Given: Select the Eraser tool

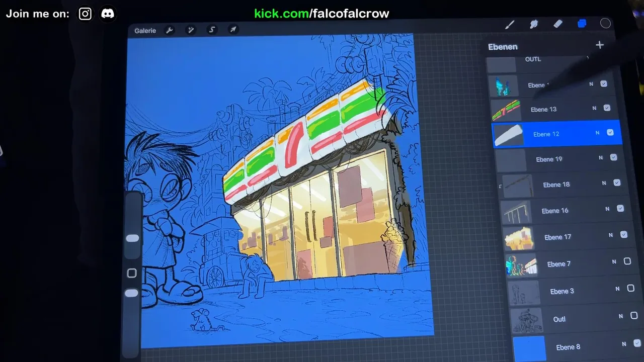Looking at the screenshot, I should tap(557, 24).
